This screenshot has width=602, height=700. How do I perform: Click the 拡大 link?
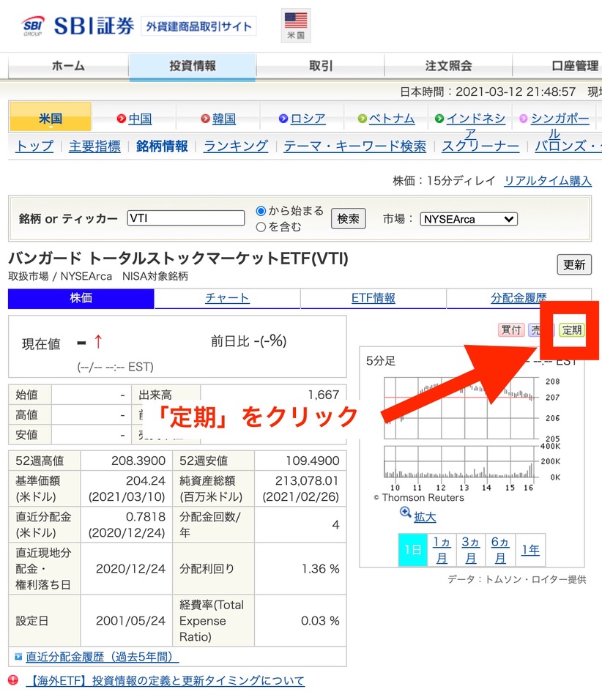point(425,517)
